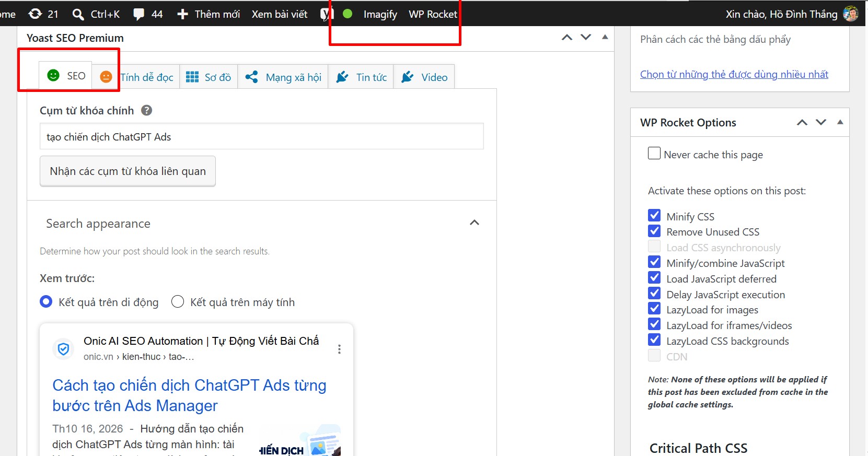Click the Xem bài viết link

point(280,14)
